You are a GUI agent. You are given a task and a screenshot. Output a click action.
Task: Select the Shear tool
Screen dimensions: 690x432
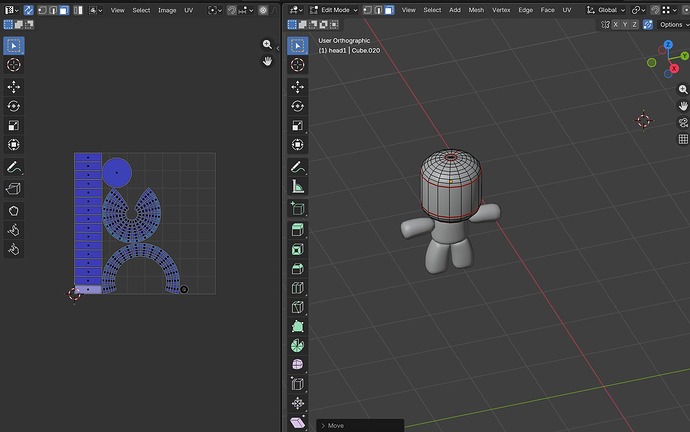pos(297,423)
